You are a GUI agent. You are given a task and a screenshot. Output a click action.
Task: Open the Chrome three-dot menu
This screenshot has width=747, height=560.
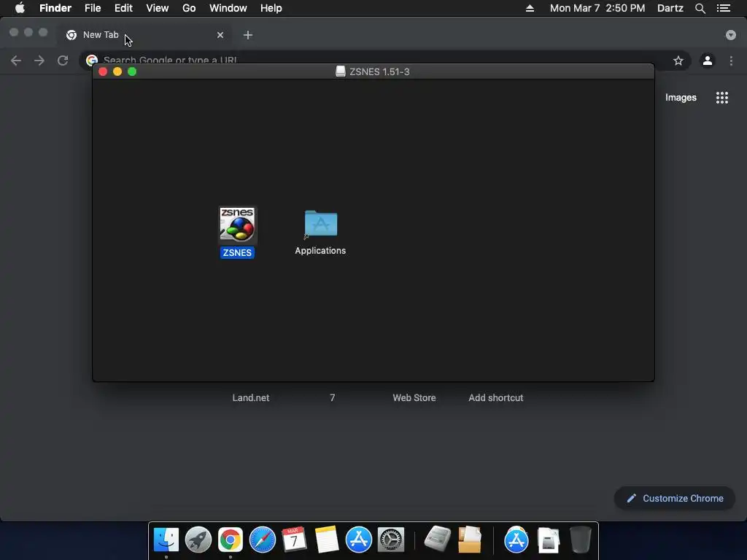(731, 61)
